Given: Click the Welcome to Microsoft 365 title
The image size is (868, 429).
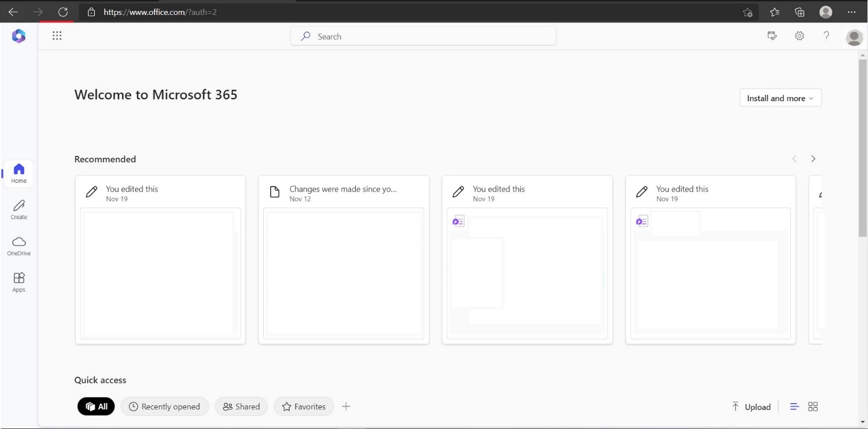Looking at the screenshot, I should point(156,95).
